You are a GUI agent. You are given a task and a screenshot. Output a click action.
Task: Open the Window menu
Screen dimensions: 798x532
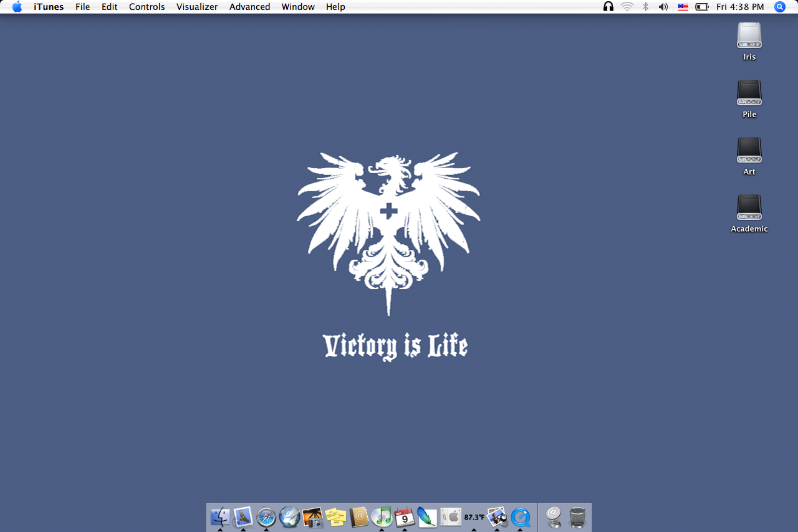coord(298,7)
